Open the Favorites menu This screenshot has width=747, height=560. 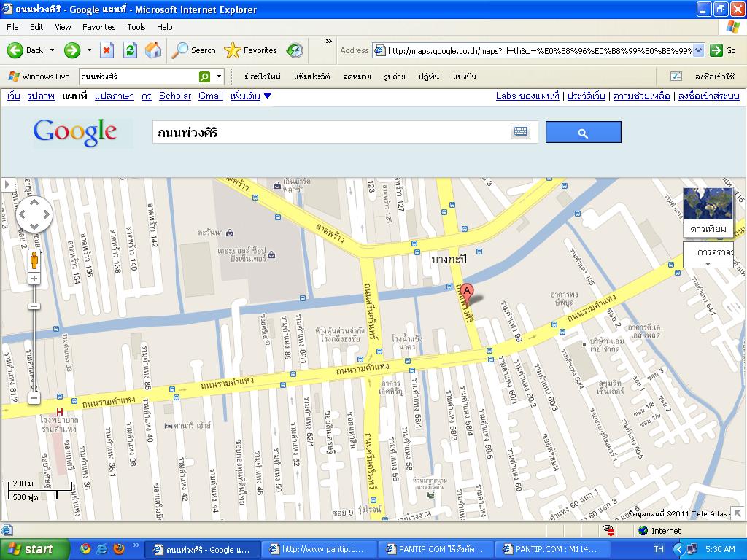[x=98, y=27]
